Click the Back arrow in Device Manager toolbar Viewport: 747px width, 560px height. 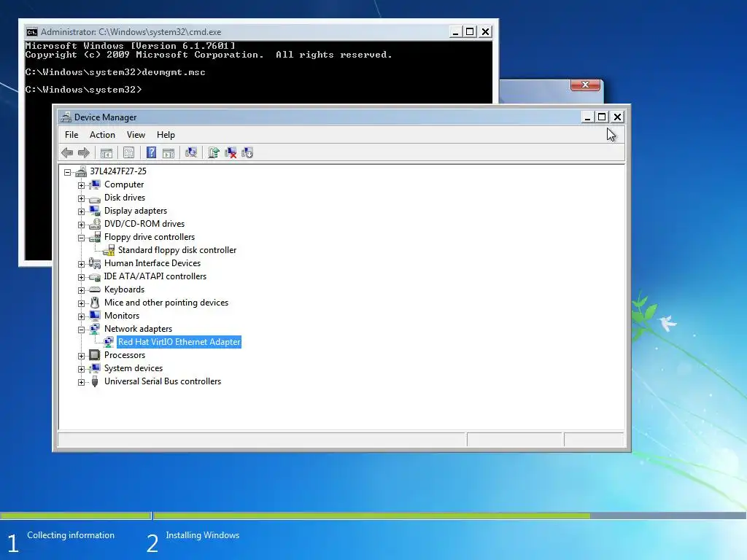click(x=67, y=153)
